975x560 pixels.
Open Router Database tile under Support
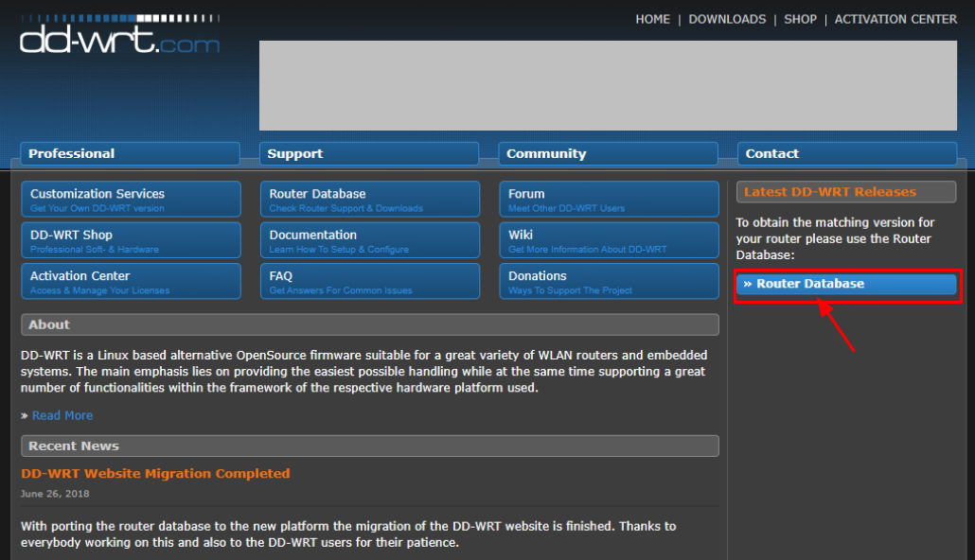[370, 199]
